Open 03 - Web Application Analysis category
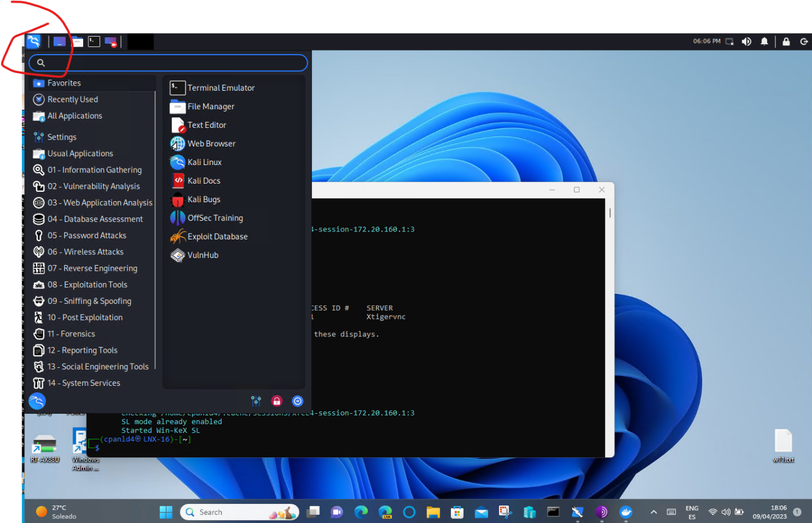Screen dimensions: 812x523 pyautogui.click(x=93, y=203)
